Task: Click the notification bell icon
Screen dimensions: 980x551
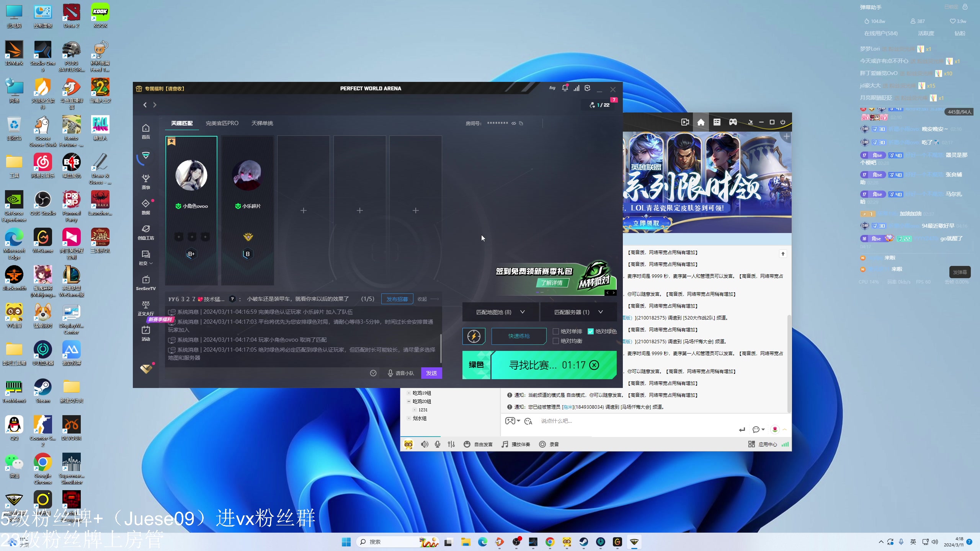Action: 565,88
